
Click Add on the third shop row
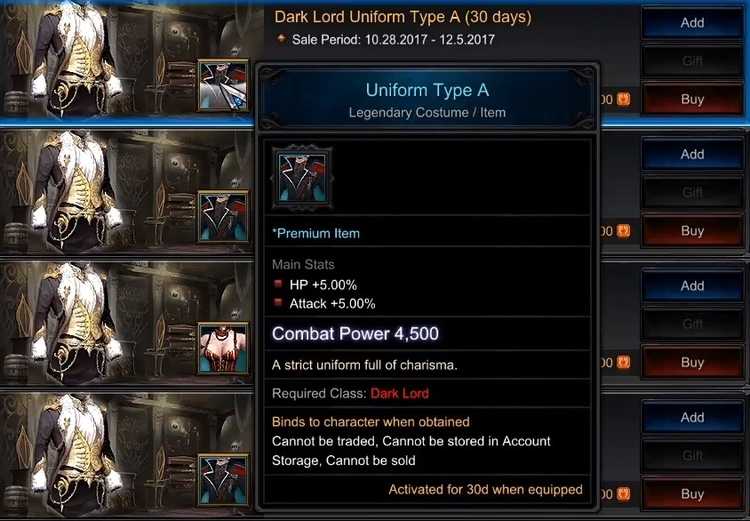[692, 286]
